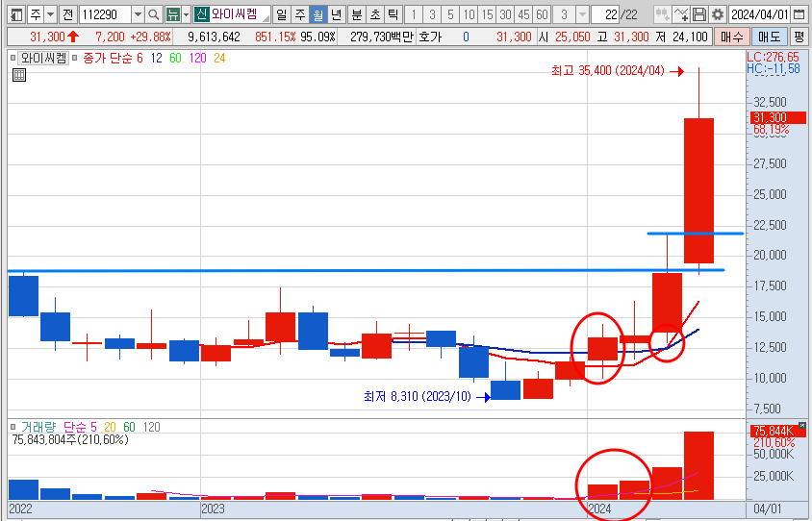Click the LC:276.65 text
Viewport: 812px width, 521px height.
pos(774,57)
